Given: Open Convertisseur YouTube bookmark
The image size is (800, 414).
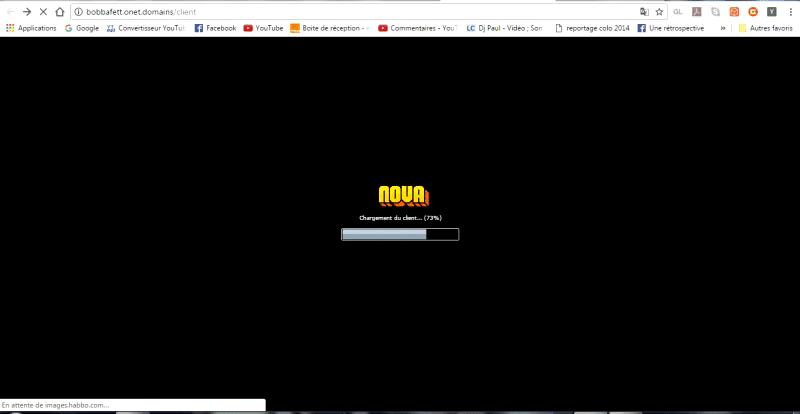Looking at the screenshot, I should [146, 29].
